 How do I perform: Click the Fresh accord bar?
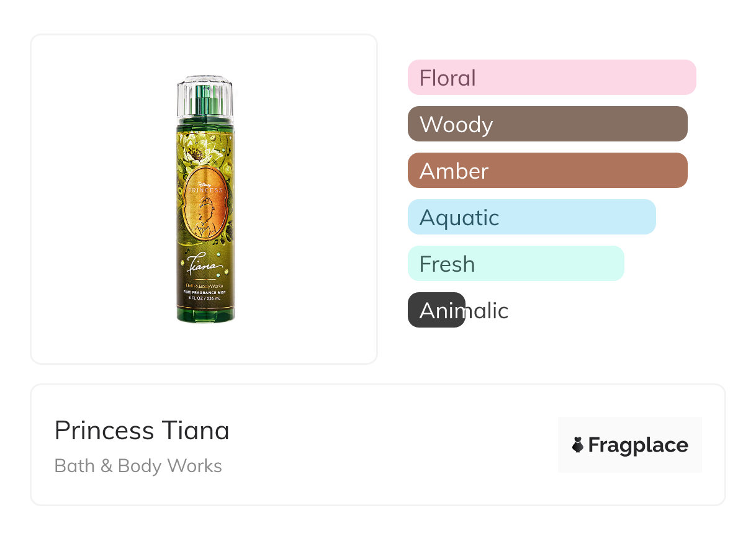[515, 264]
